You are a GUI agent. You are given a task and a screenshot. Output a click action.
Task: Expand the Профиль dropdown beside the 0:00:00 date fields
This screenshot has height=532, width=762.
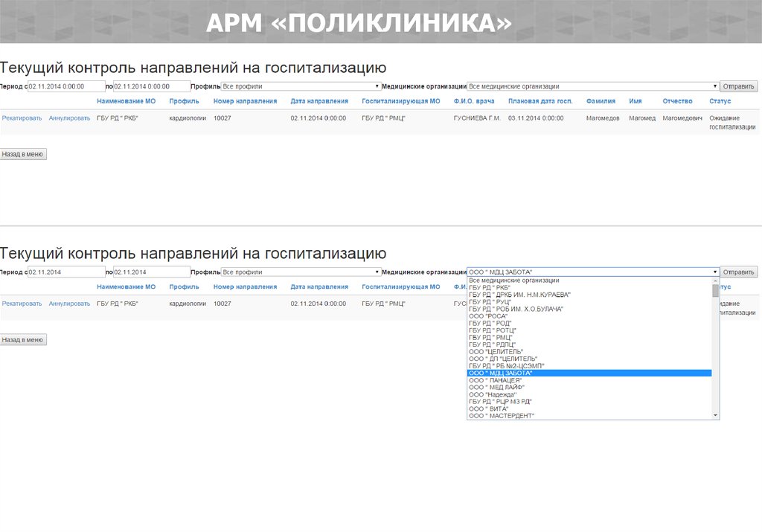(301, 86)
